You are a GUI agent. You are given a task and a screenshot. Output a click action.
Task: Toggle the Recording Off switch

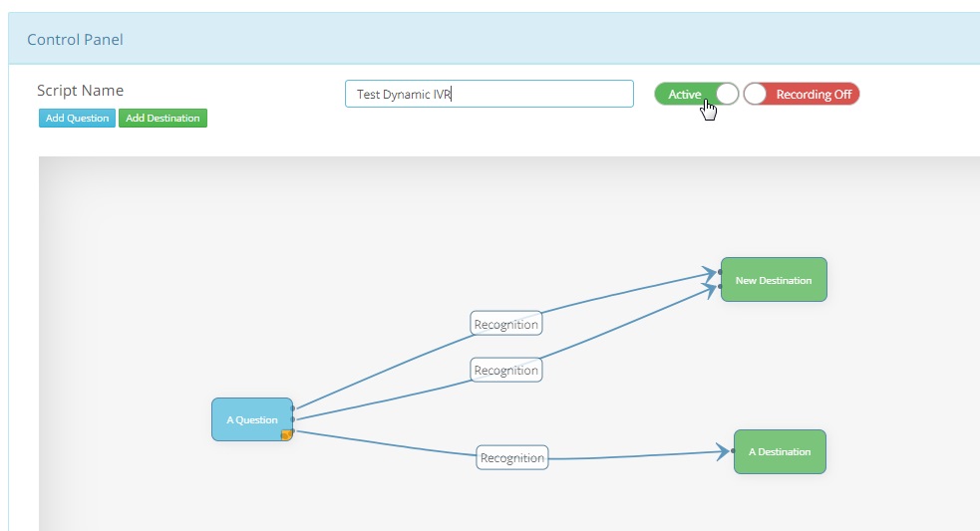[x=802, y=95]
